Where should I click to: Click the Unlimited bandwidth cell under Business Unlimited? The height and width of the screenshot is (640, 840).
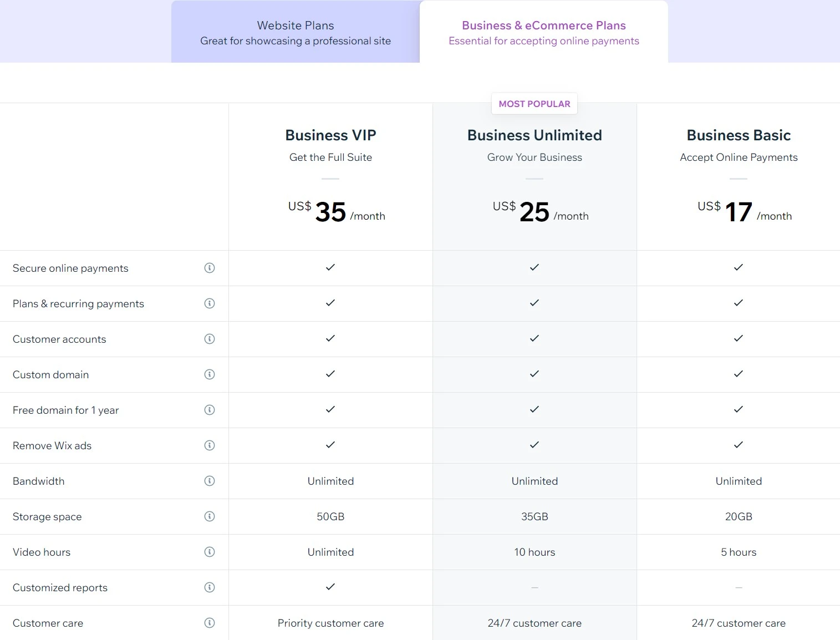click(x=534, y=481)
